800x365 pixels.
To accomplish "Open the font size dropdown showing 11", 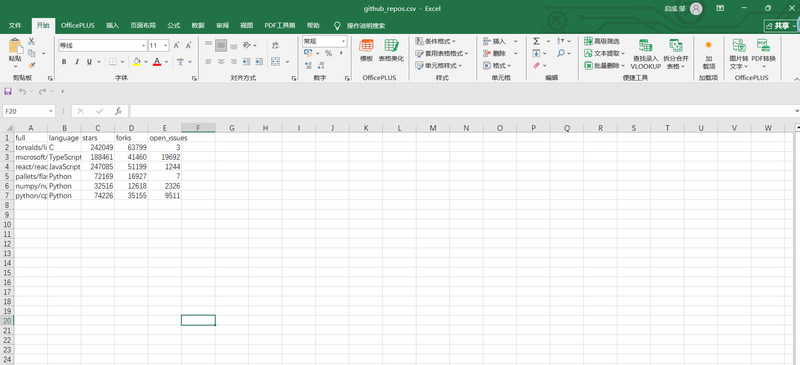I will (166, 45).
